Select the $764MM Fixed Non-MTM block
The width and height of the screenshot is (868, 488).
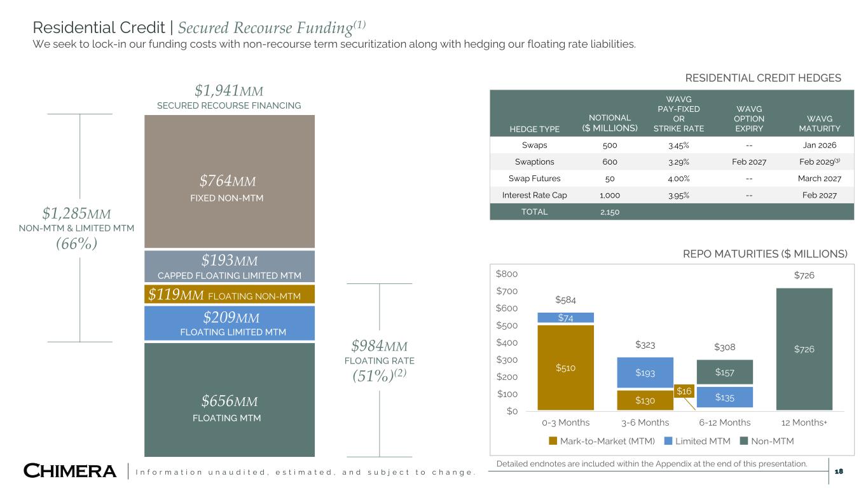229,181
